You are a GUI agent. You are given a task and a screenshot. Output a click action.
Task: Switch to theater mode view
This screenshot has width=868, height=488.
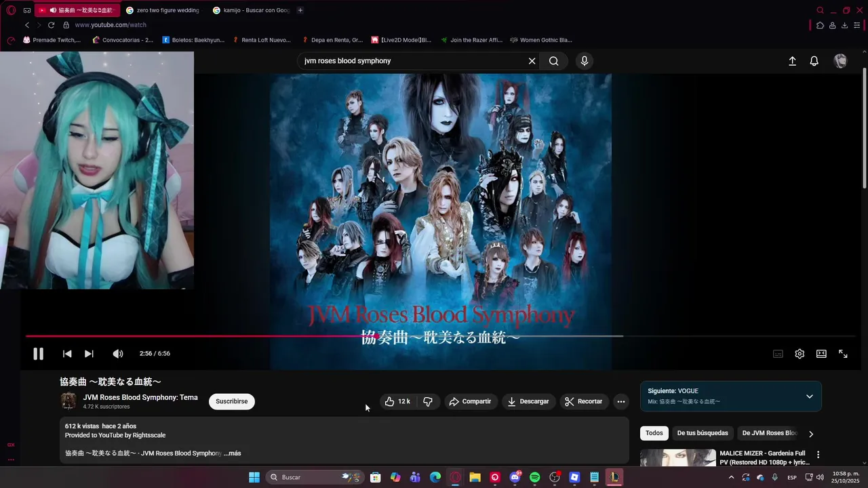821,354
